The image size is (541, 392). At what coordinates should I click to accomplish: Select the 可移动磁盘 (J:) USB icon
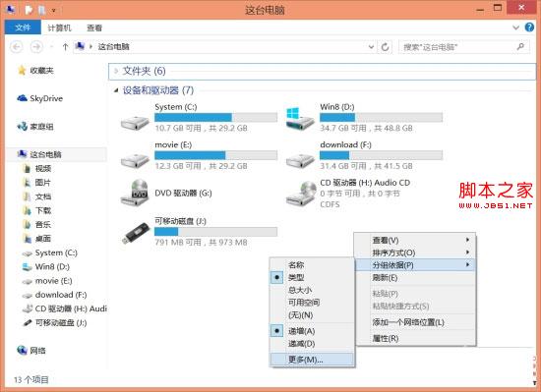coord(136,233)
